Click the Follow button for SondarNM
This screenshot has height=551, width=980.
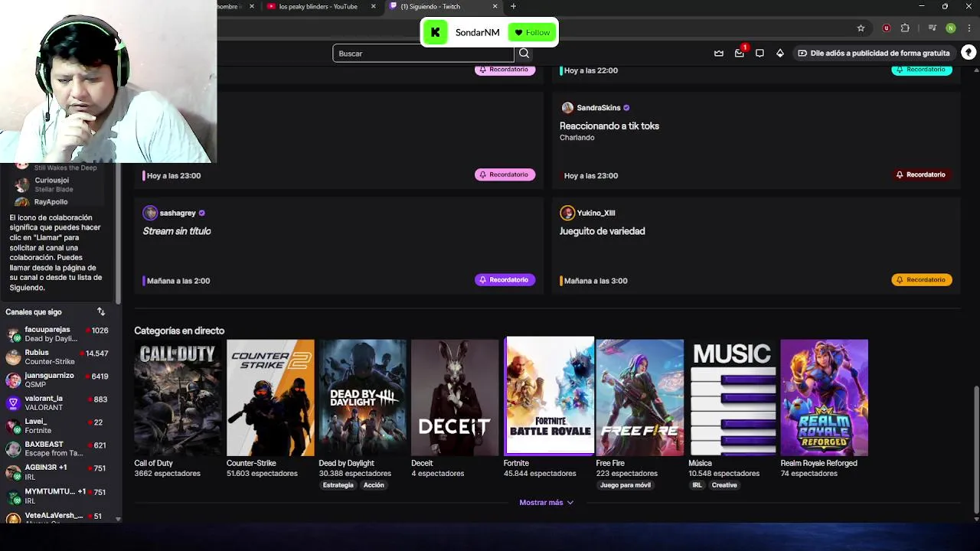coord(532,32)
